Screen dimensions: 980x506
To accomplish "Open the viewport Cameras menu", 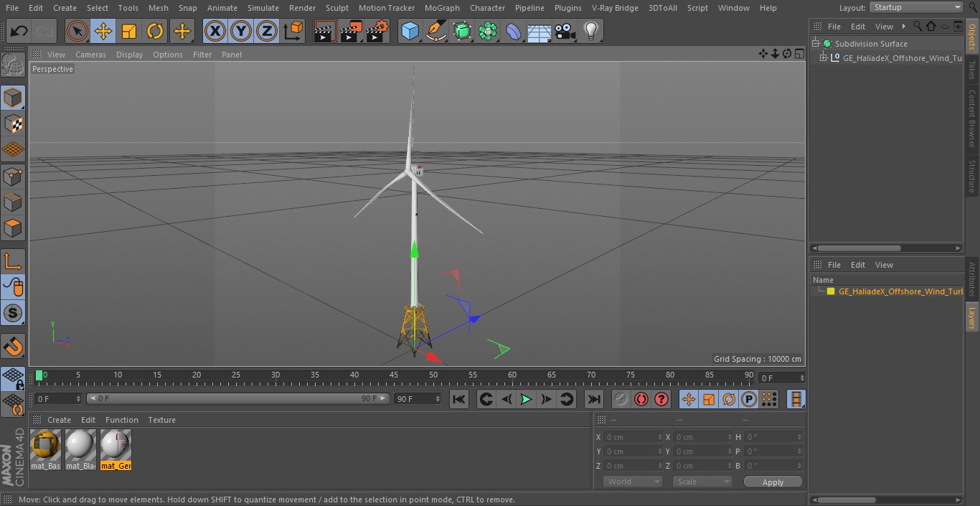I will pyautogui.click(x=90, y=55).
